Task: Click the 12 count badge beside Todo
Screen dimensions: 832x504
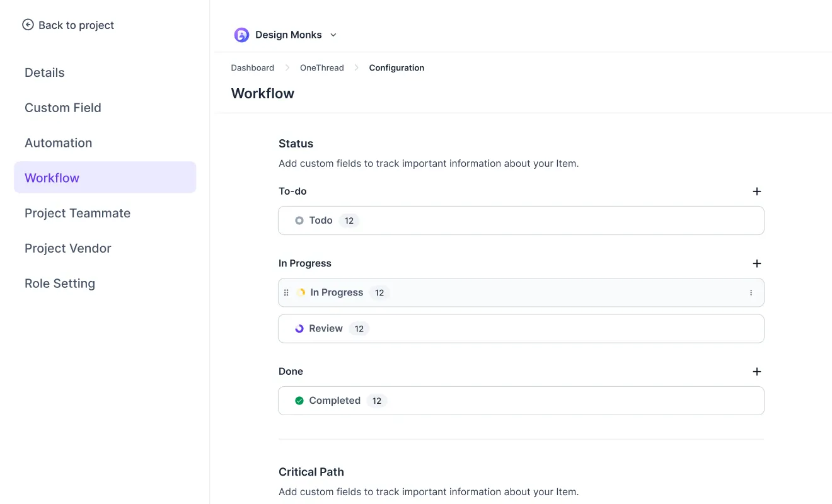Action: point(349,220)
